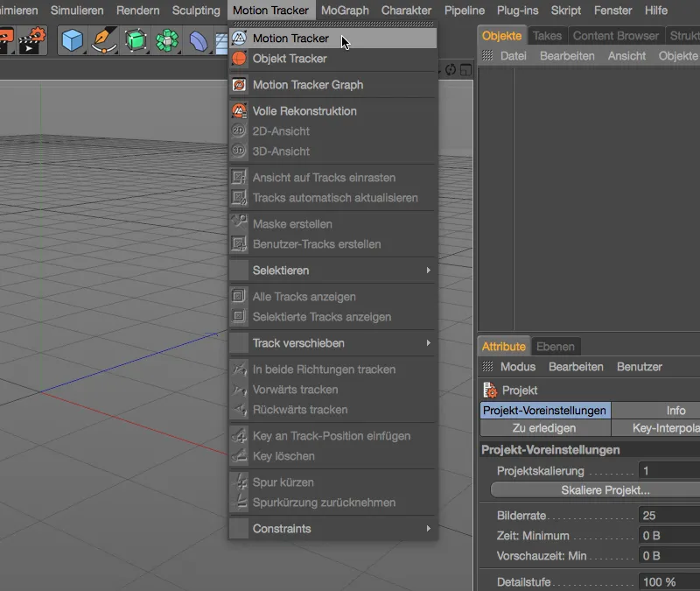Click the blue deformer bend icon
This screenshot has width=700, height=591.
coord(198,41)
